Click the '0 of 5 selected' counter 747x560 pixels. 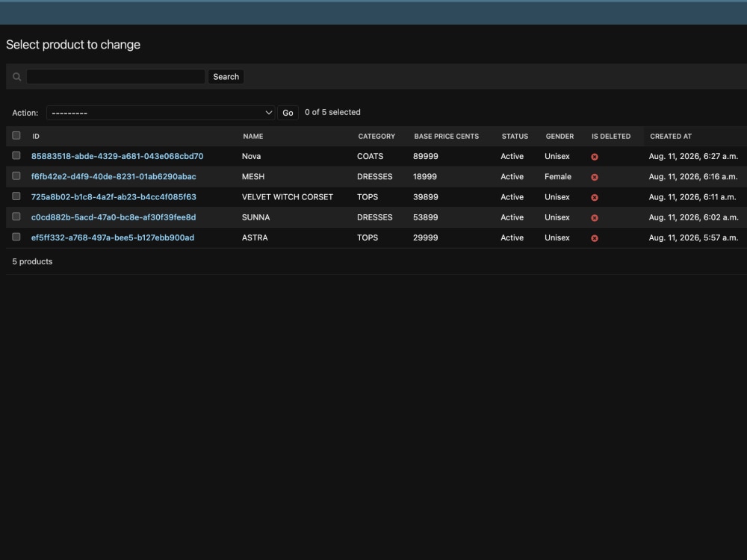click(332, 113)
